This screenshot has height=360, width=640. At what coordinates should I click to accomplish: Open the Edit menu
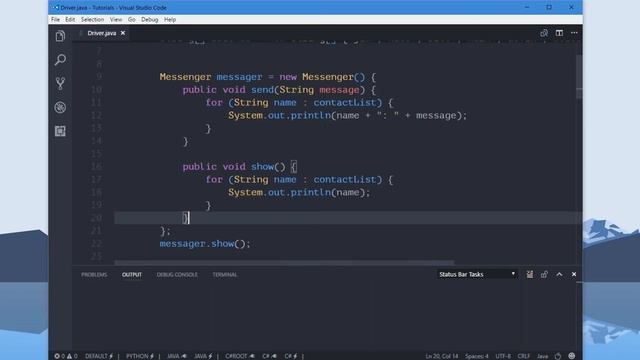(70, 20)
